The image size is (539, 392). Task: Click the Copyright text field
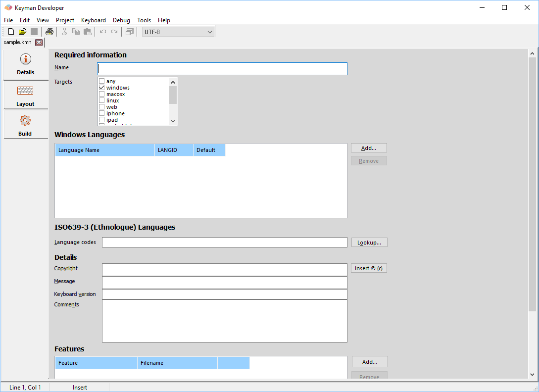tap(225, 270)
